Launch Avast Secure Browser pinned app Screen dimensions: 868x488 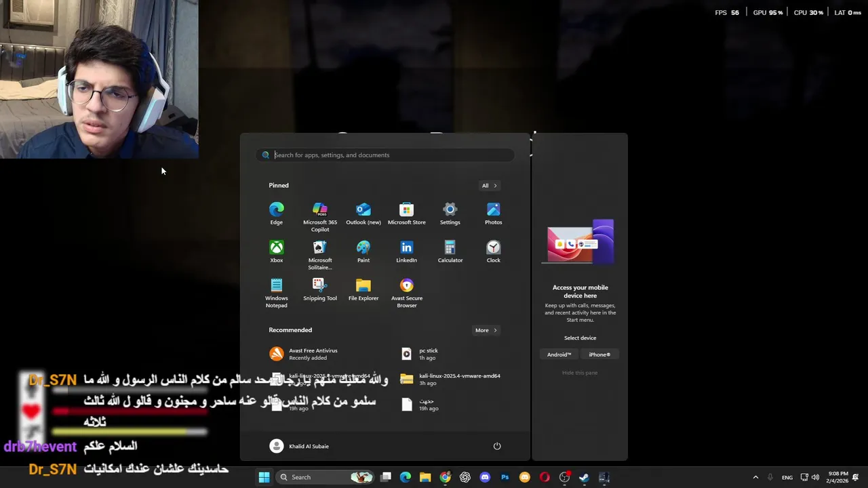tap(407, 293)
